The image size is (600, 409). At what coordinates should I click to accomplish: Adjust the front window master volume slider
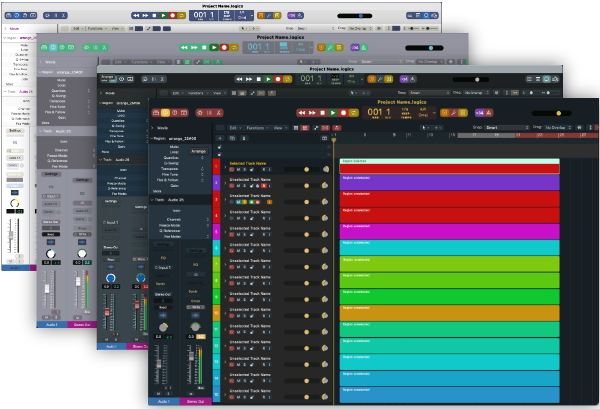click(x=551, y=113)
